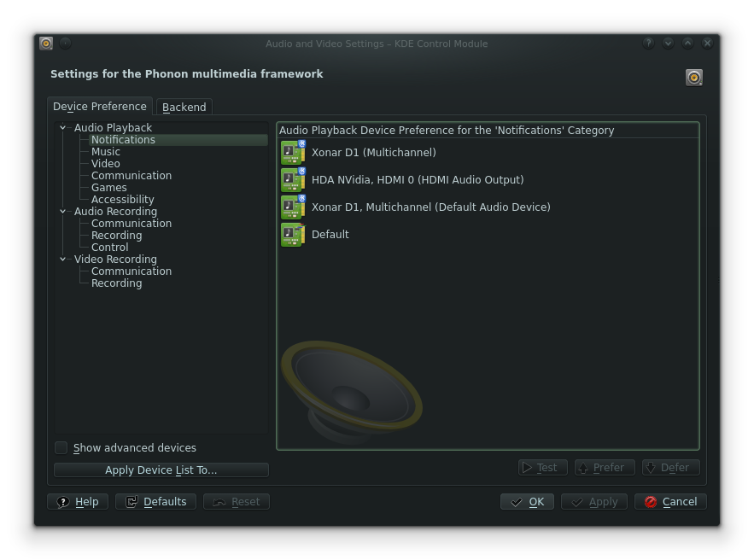Click the Xonar D1 Default Audio Device icon
Screen dimensions: 754x560
pos(293,207)
